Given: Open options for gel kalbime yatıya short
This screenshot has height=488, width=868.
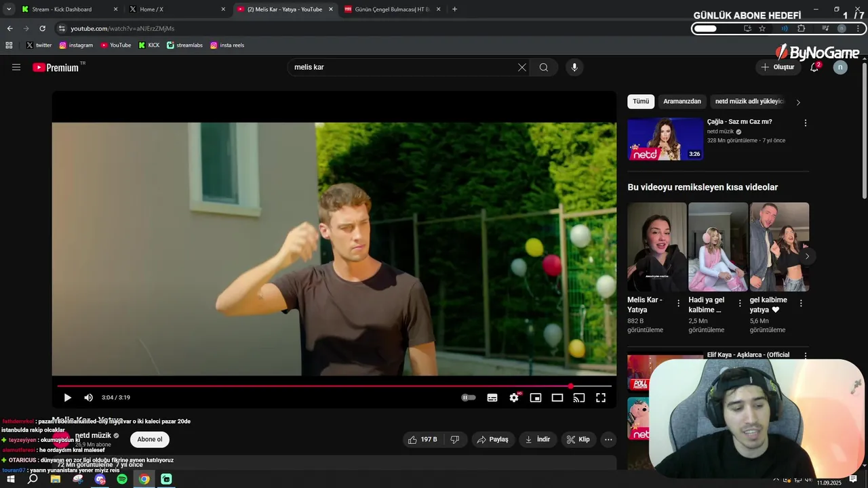Looking at the screenshot, I should [801, 303].
